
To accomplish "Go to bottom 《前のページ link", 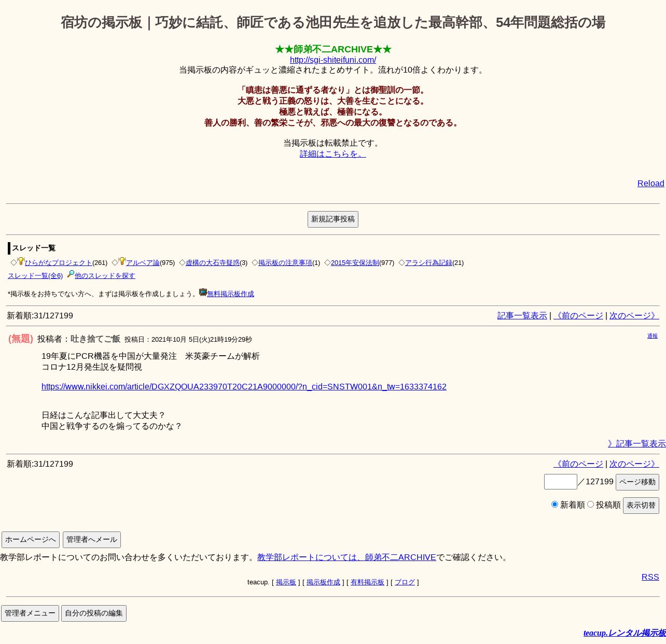I will click(x=578, y=464).
